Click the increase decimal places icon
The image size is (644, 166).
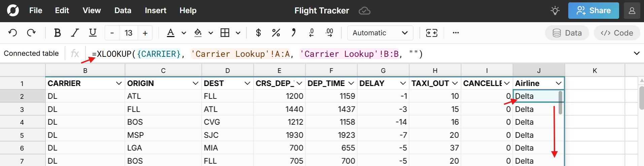[329, 33]
